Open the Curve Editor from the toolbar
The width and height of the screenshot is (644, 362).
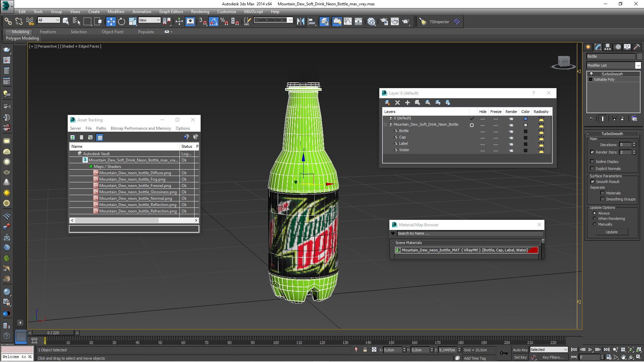pos(348,21)
